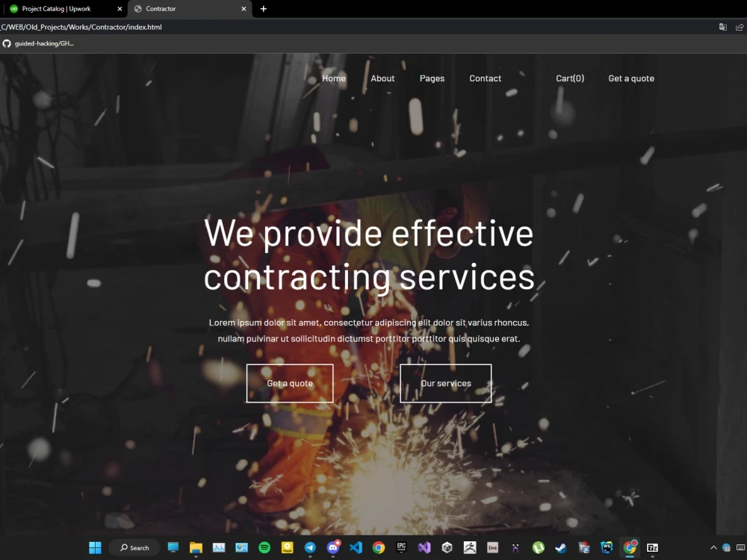Image resolution: width=747 pixels, height=560 pixels.
Task: Open the yellow player app in the taskbar
Action: pos(288,547)
